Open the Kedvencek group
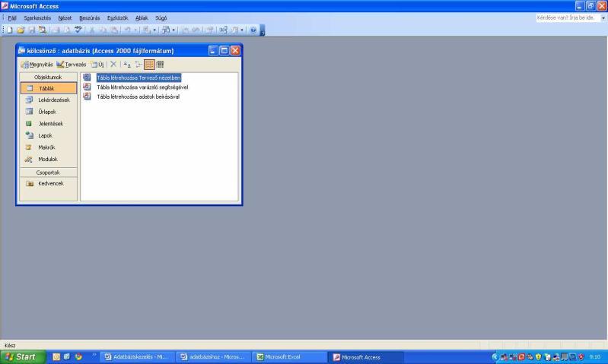 click(x=49, y=184)
